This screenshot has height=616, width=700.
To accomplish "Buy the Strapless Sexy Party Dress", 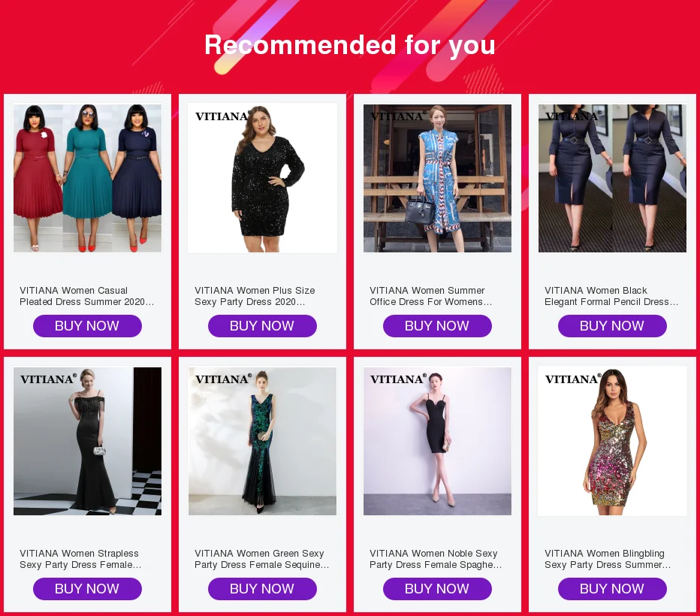I will tap(87, 589).
